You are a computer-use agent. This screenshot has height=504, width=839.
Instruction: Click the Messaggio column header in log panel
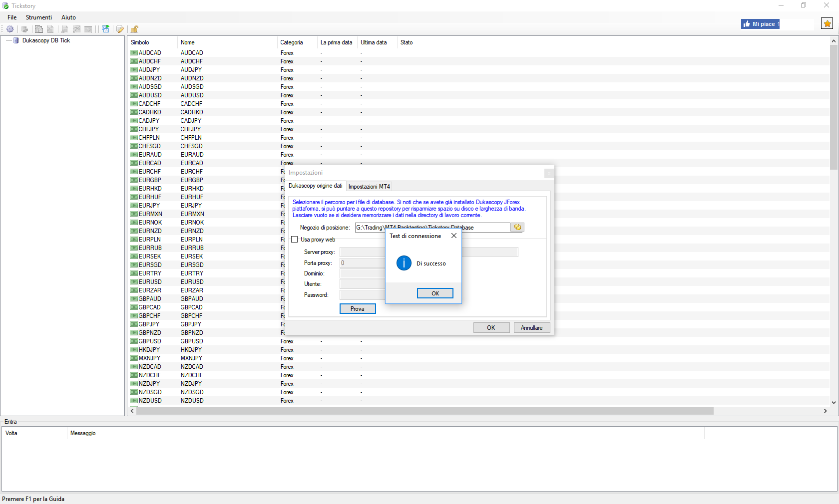[x=386, y=433]
